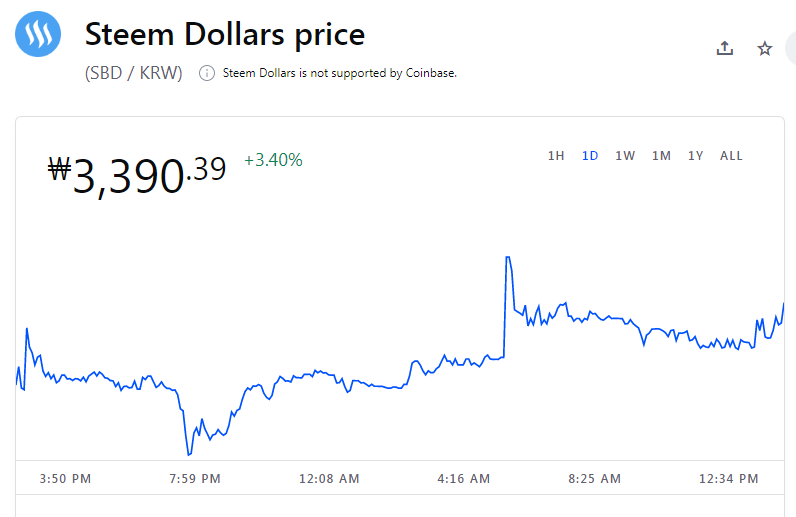This screenshot has height=517, width=796.
Task: Click the lowest dip on the price line
Action: pyautogui.click(x=189, y=454)
